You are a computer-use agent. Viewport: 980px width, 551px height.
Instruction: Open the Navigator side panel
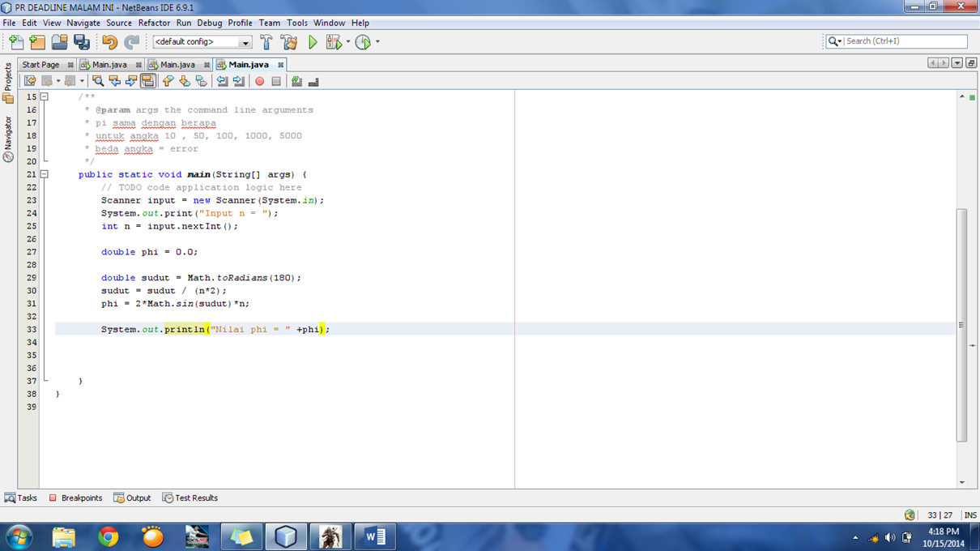(x=8, y=139)
